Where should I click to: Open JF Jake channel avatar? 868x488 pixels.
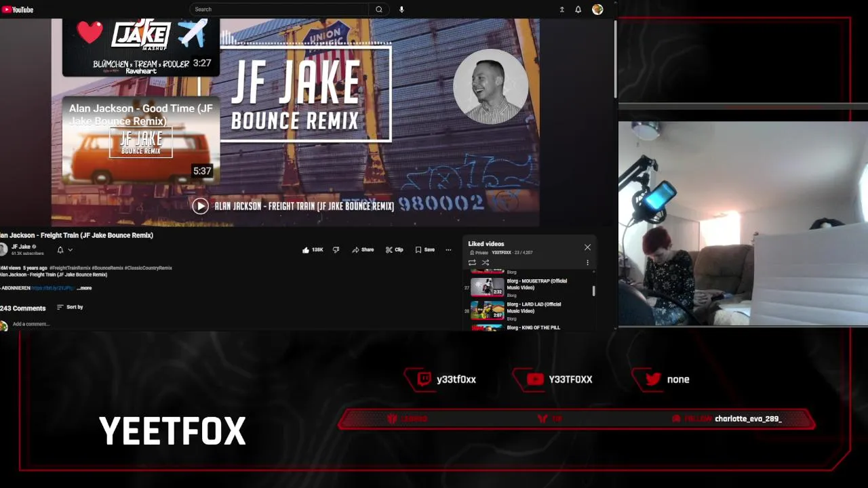click(3, 249)
